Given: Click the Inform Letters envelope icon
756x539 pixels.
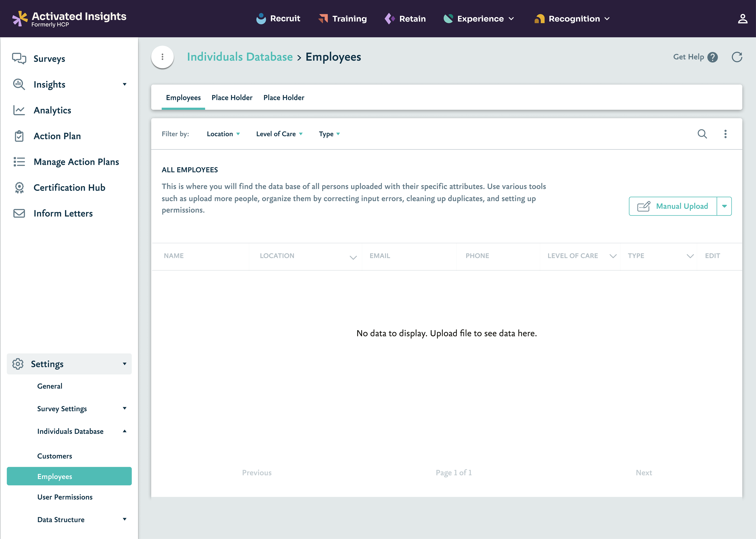Looking at the screenshot, I should [x=19, y=213].
